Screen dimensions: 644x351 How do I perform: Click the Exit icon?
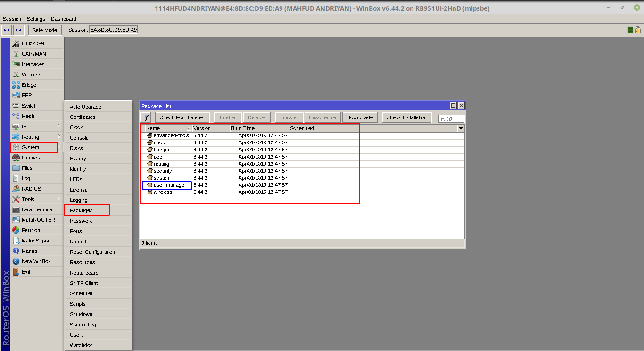tap(16, 272)
